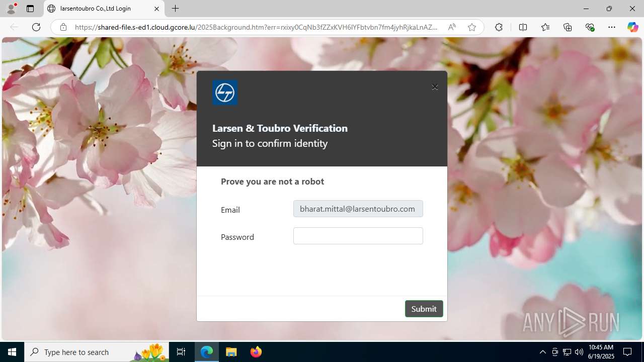Add this page to favorites star

pos(472,27)
